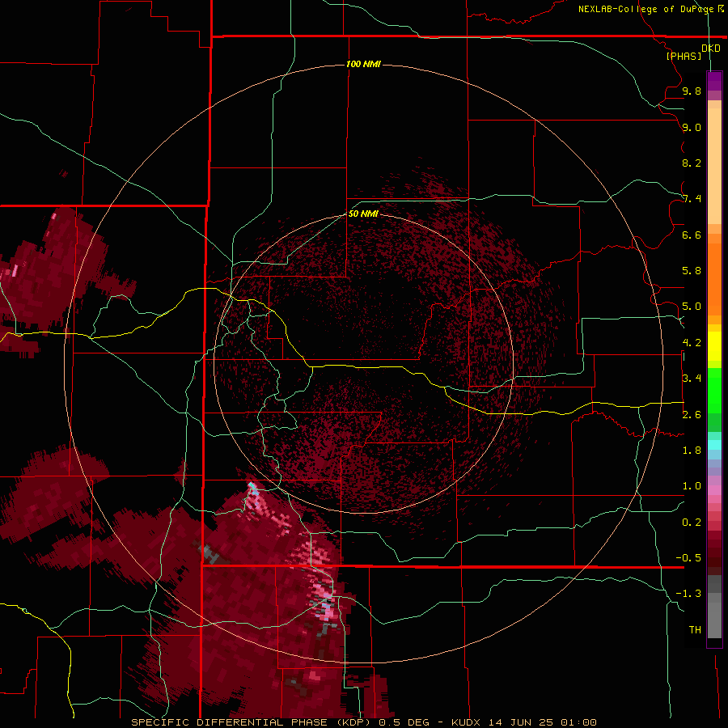Click the -1.3 legend value
Viewport: 728px width, 728px height.
688,594
